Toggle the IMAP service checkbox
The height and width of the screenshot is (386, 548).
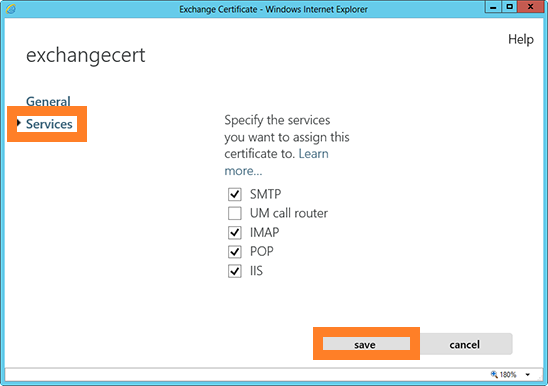coord(235,233)
